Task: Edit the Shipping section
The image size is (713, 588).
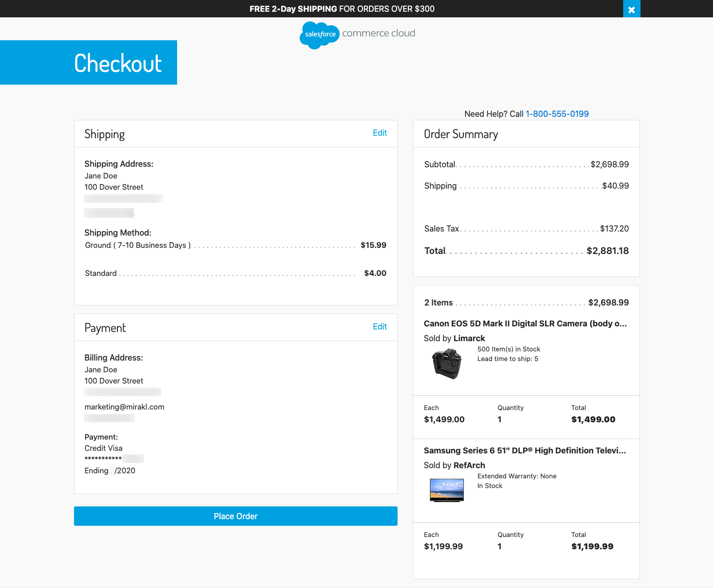Action: pos(379,133)
